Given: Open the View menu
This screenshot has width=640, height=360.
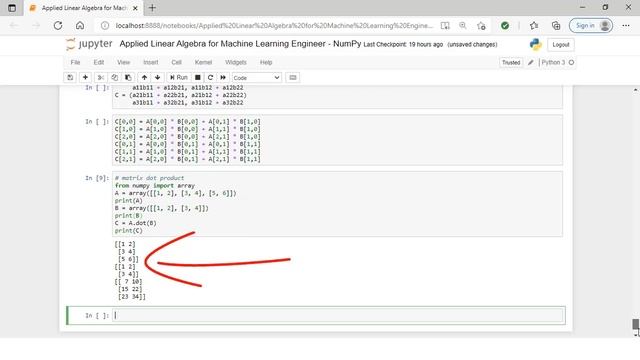Looking at the screenshot, I should click(123, 62).
